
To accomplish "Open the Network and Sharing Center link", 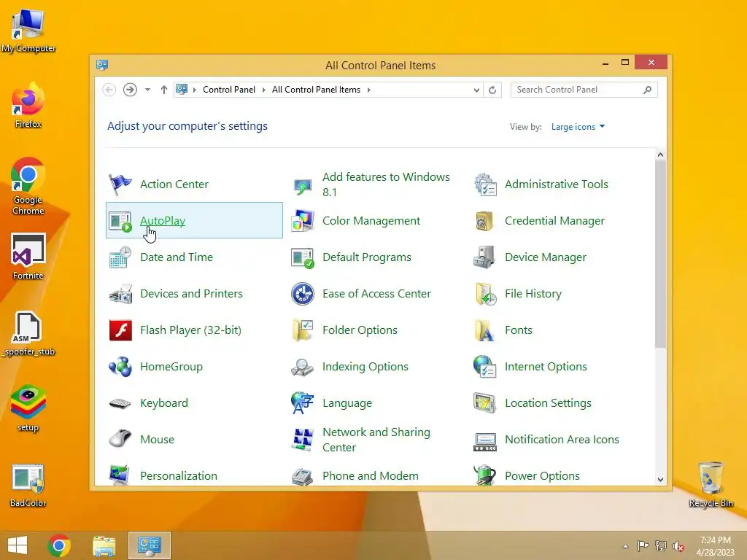I will pos(376,440).
